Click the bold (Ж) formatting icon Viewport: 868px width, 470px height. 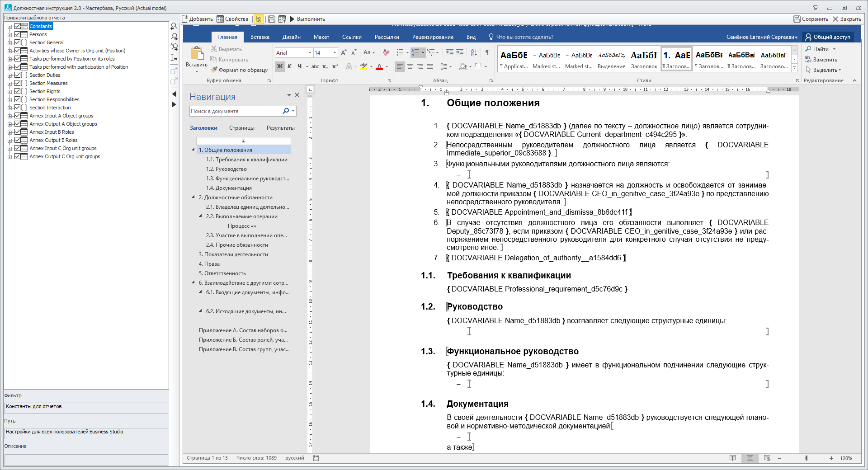coord(280,66)
